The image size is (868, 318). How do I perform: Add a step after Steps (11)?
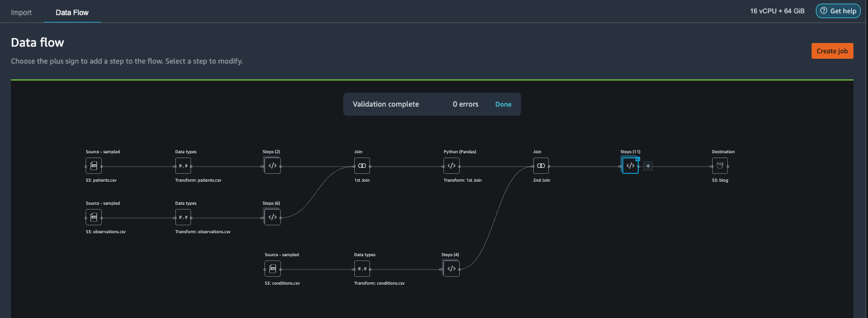pyautogui.click(x=648, y=165)
